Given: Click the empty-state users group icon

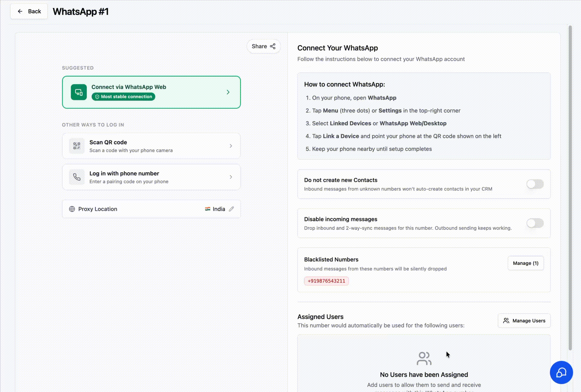Looking at the screenshot, I should [424, 358].
